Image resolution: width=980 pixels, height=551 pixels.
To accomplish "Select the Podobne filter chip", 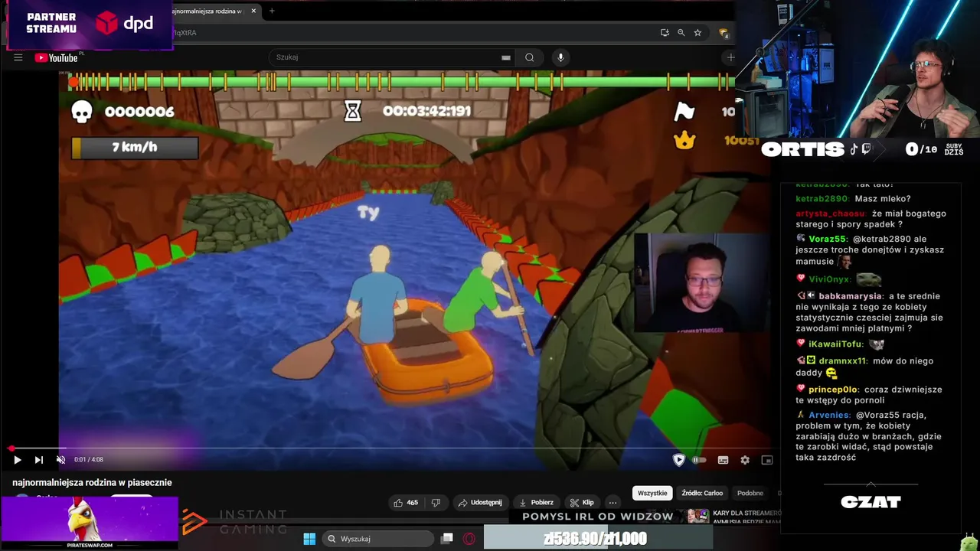I will tap(750, 494).
